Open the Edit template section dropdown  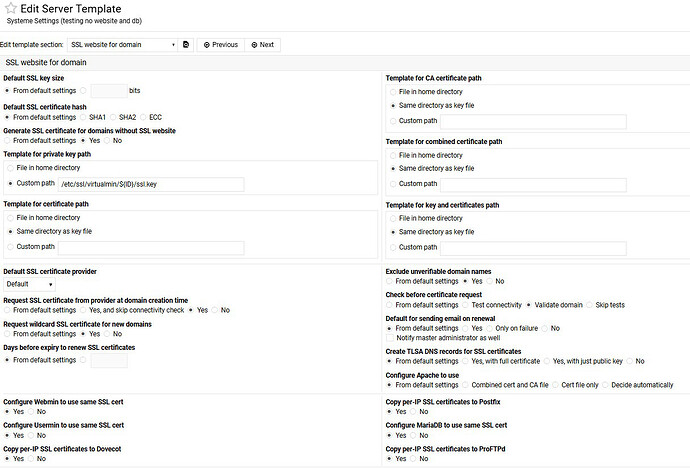(122, 45)
